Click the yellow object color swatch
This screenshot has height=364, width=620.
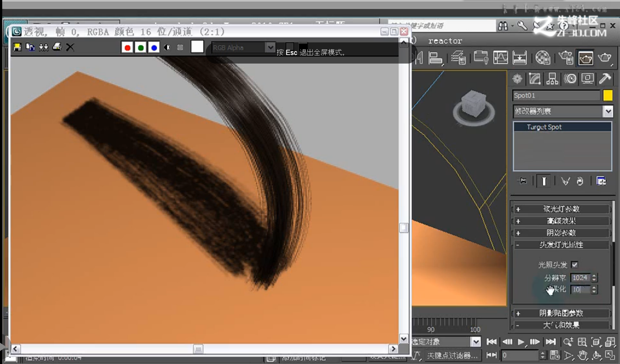608,95
